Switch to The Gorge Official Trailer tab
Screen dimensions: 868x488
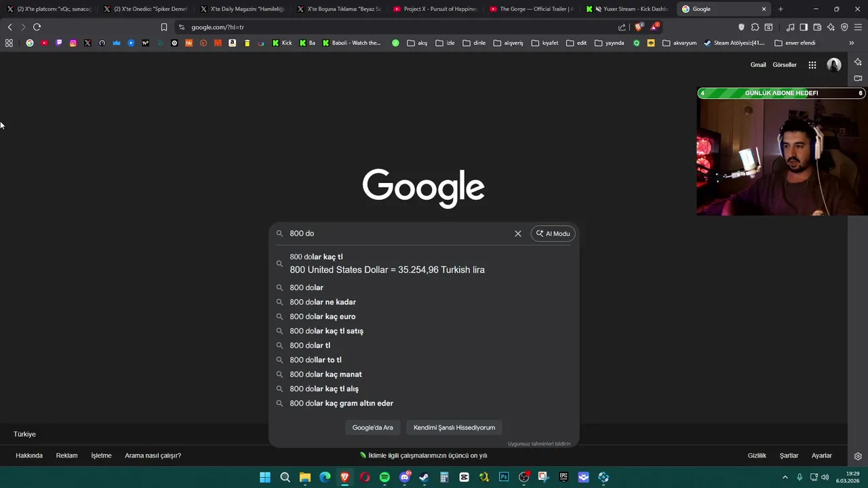coord(531,9)
